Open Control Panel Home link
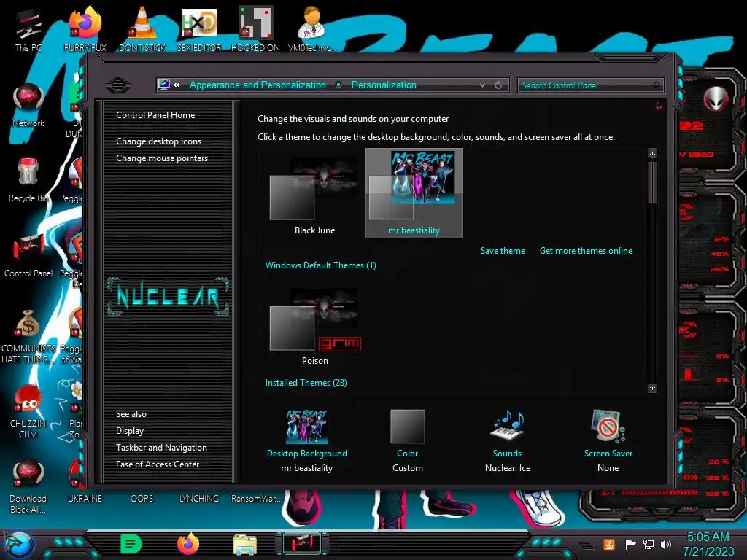The width and height of the screenshot is (747, 560). [155, 115]
